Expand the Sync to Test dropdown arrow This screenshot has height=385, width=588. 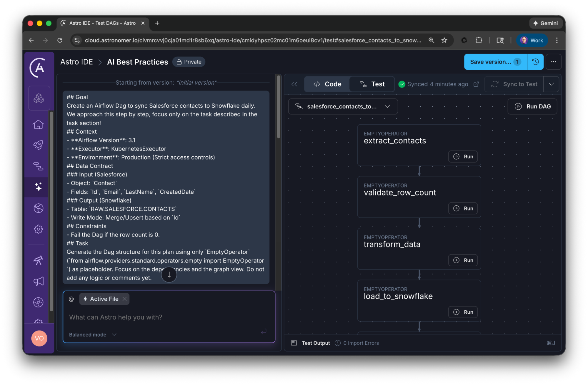click(551, 84)
